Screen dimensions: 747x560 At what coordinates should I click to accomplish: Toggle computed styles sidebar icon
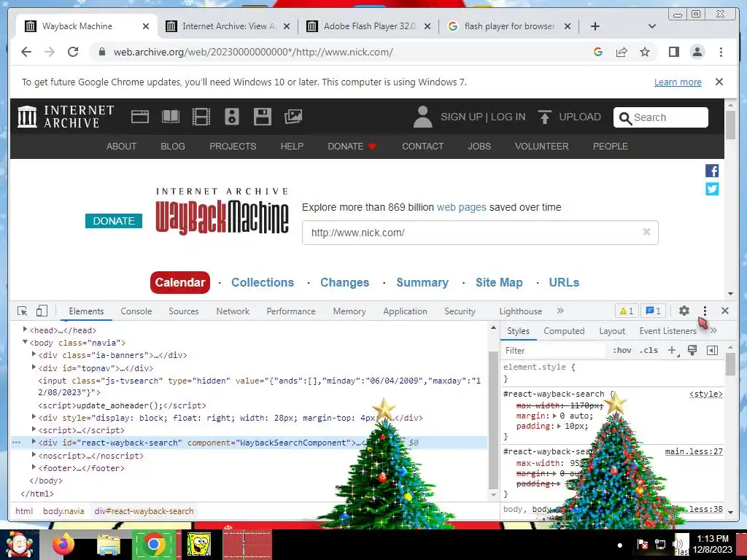click(712, 351)
